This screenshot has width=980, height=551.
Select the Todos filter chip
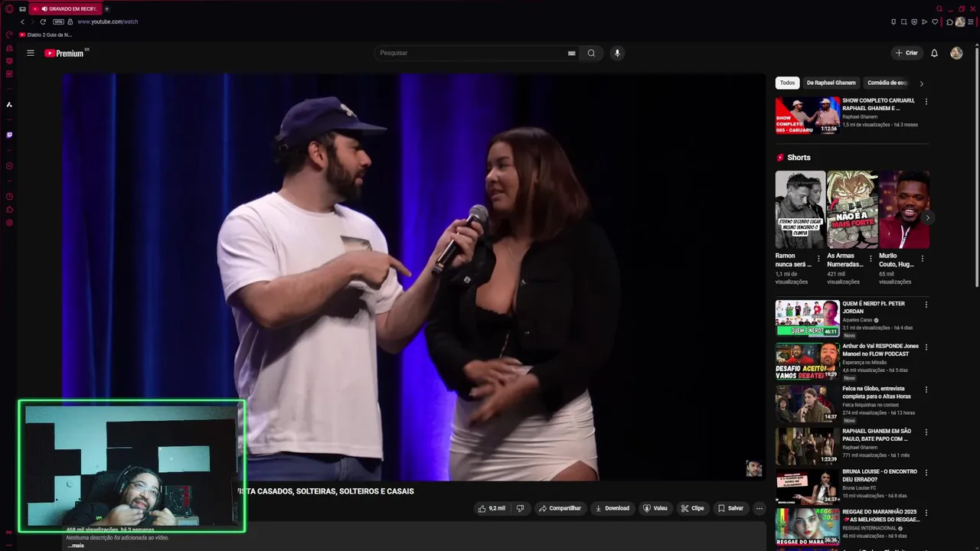pos(787,83)
